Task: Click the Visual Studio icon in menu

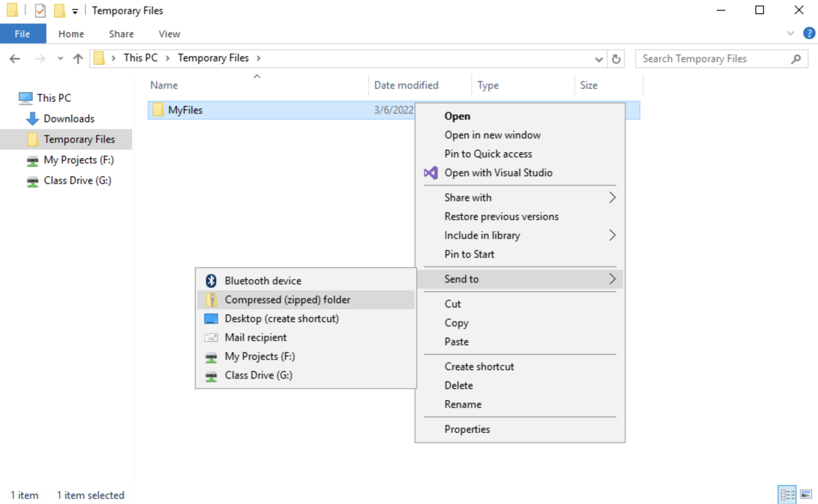Action: tap(430, 173)
